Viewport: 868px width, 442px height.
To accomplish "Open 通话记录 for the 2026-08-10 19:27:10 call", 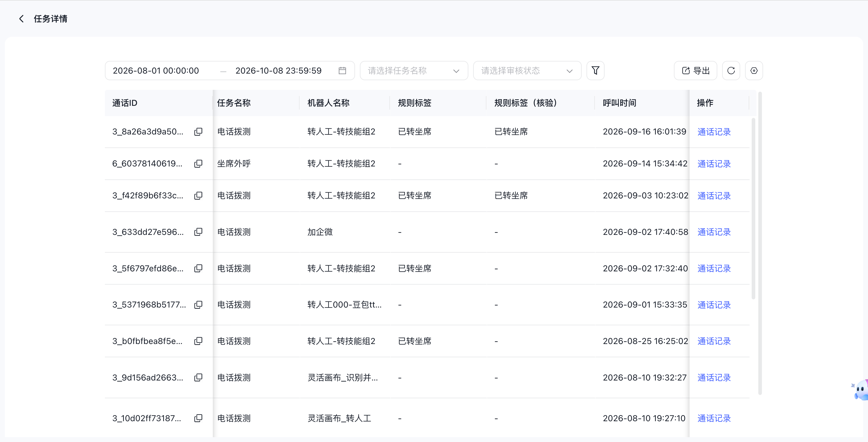I will [x=714, y=419].
